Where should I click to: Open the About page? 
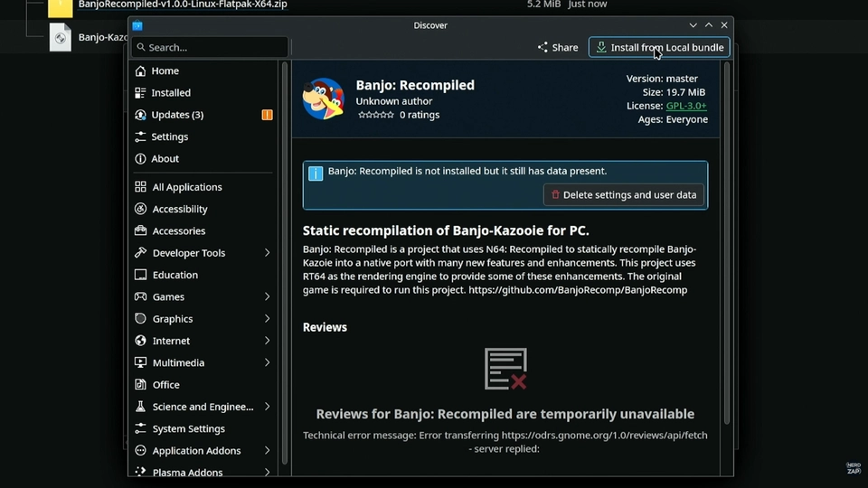(x=165, y=159)
